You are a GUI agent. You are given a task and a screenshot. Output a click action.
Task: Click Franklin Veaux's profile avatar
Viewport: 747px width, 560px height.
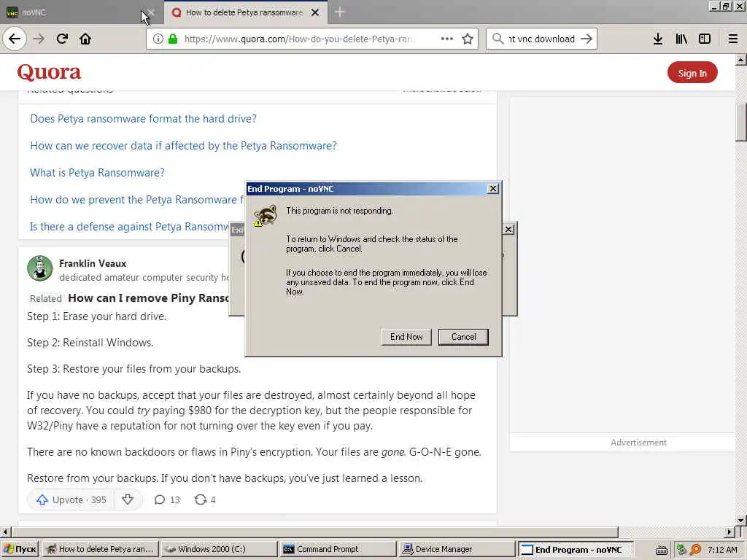[40, 268]
